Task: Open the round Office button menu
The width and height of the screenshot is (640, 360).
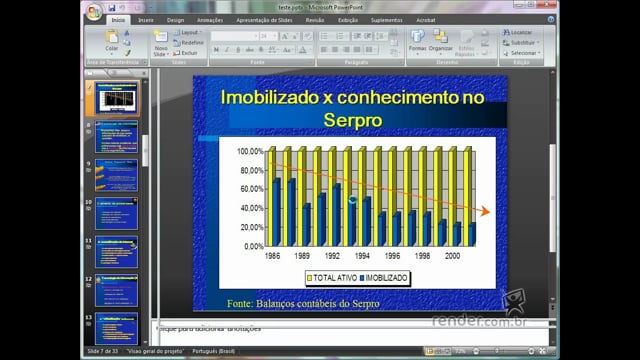Action: pyautogui.click(x=94, y=12)
